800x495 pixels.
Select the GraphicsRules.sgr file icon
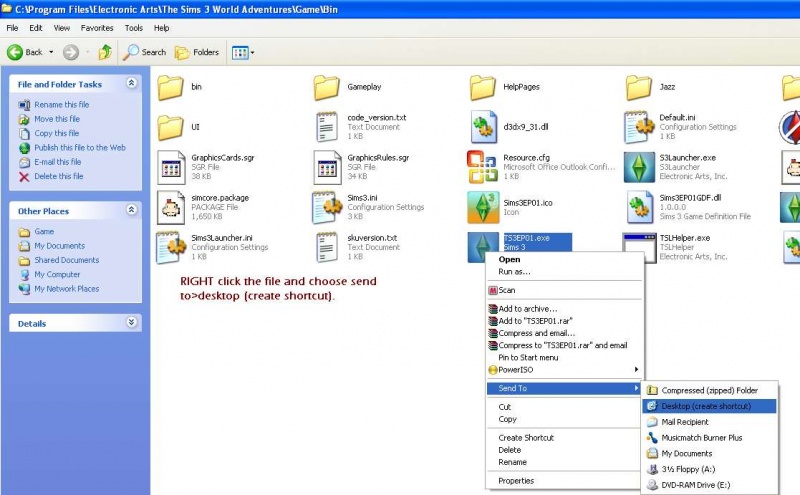327,167
